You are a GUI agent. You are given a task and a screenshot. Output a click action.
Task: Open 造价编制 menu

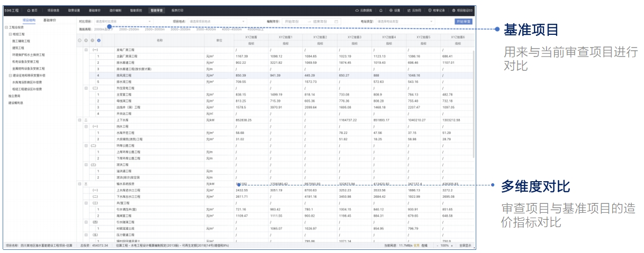[x=115, y=10]
